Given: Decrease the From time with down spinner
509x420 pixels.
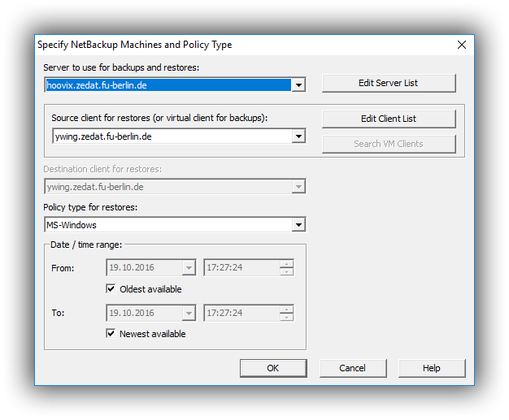Looking at the screenshot, I should [x=287, y=272].
